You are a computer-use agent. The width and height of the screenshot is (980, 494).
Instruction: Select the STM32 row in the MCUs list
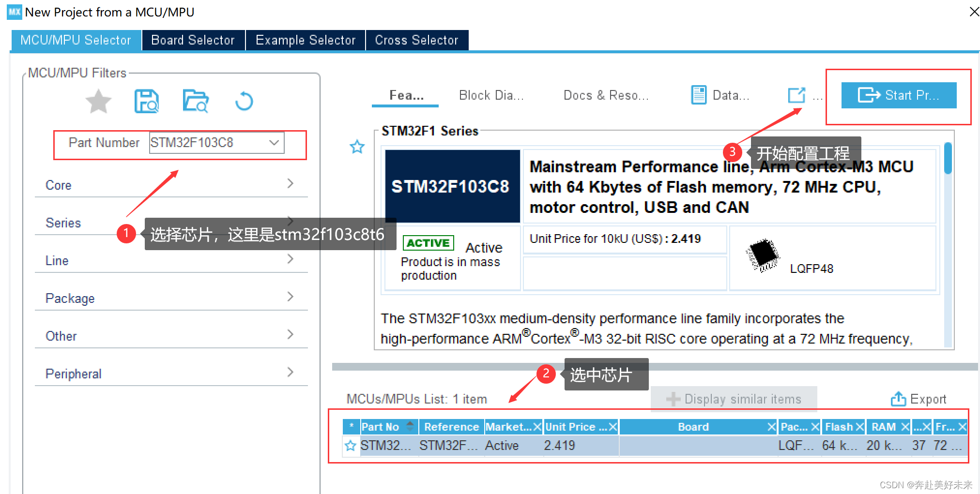pyautogui.click(x=655, y=445)
